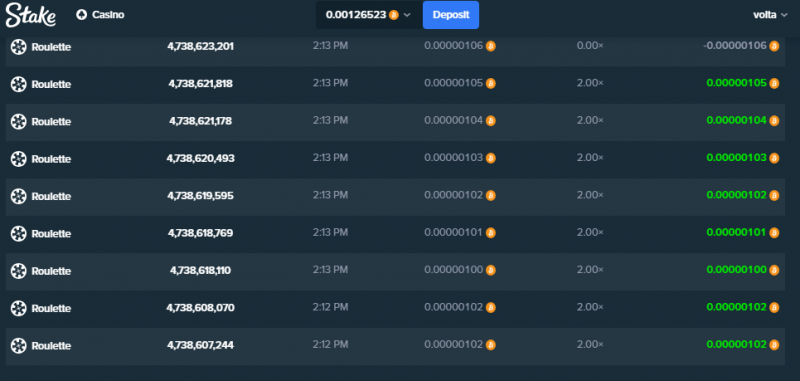This screenshot has width=800, height=381.
Task: Click the 0.00× multiplier
Action: [590, 46]
